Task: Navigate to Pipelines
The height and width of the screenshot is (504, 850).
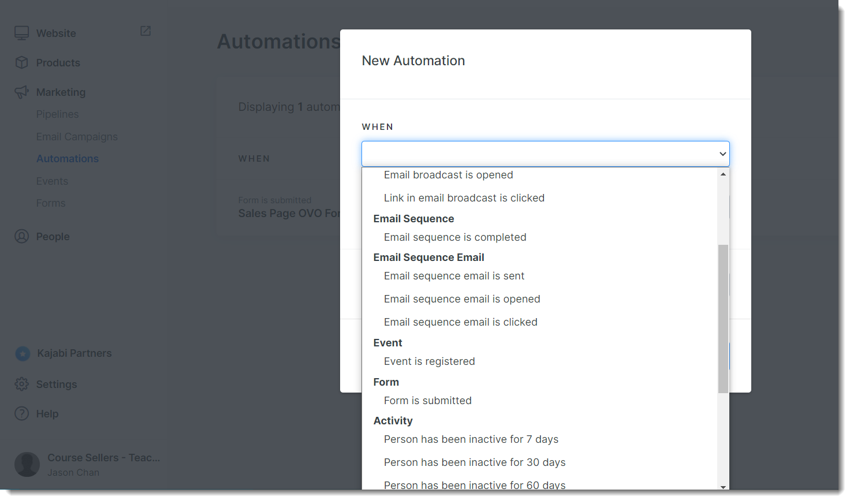Action: [57, 114]
